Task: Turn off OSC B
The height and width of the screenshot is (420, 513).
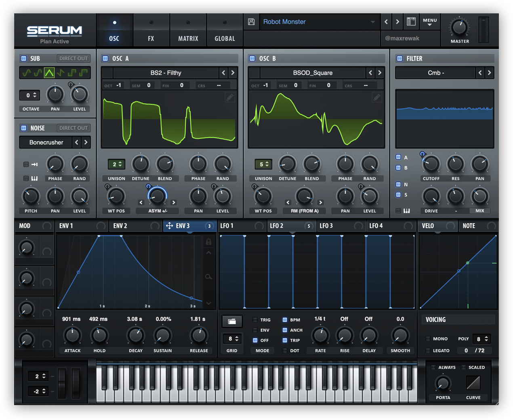Action: coord(252,59)
